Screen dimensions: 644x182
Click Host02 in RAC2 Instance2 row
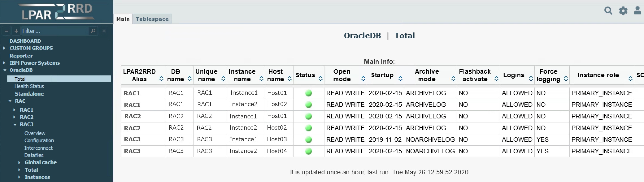[x=277, y=128]
